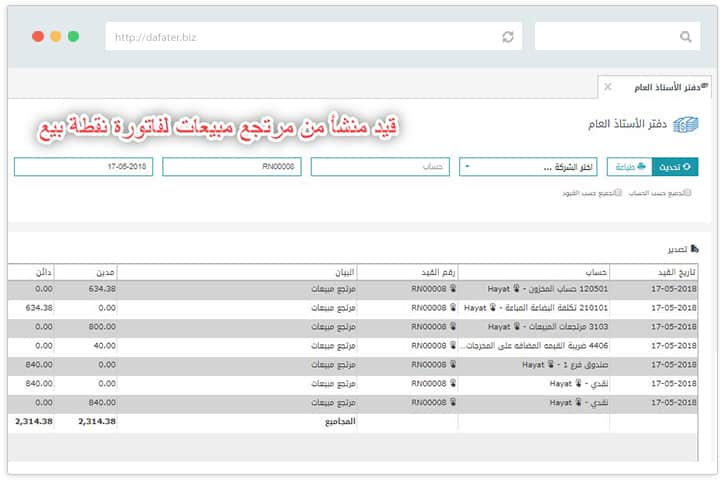This screenshot has width=725, height=485.
Task: Click filter icon beside RN00008 in first row
Action: coord(453,289)
